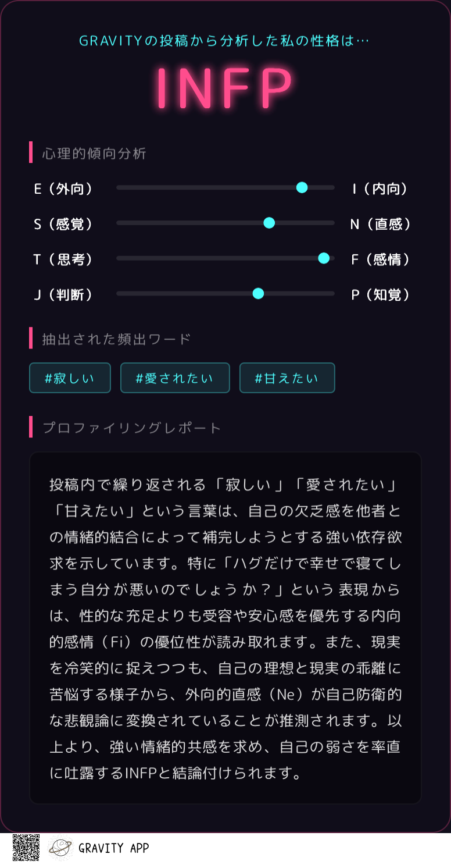Click the I（内向） label
The width and height of the screenshot is (451, 868).
pos(381,189)
